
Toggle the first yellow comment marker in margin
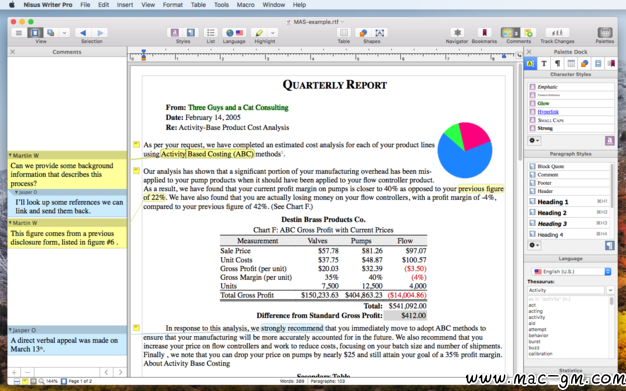click(136, 144)
